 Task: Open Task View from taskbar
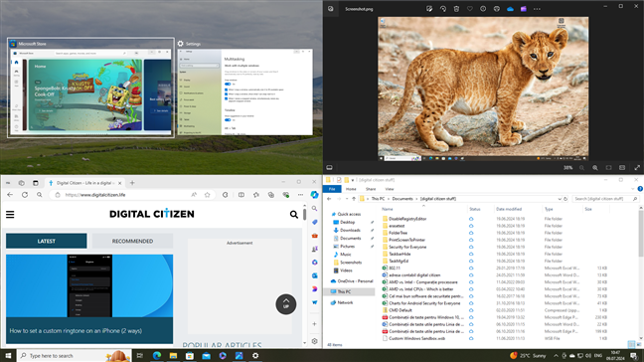(x=140, y=355)
